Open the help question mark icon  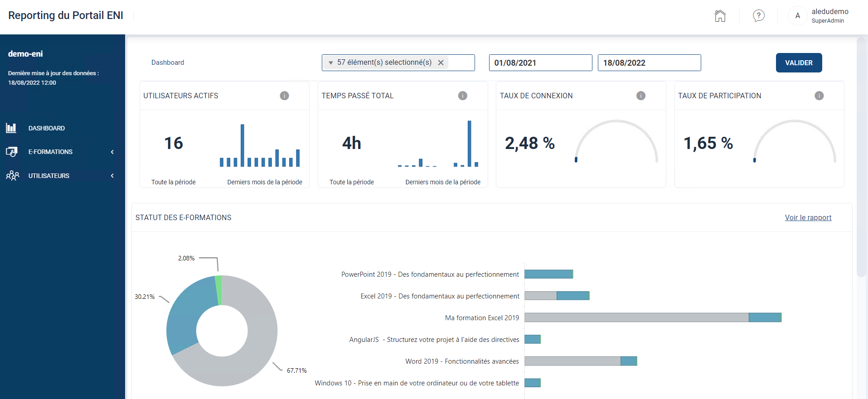759,16
